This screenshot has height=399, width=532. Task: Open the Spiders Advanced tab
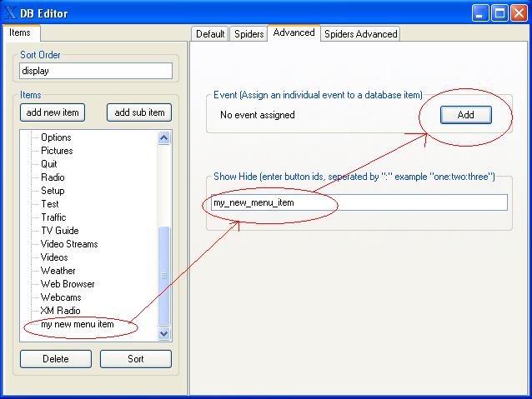[360, 34]
